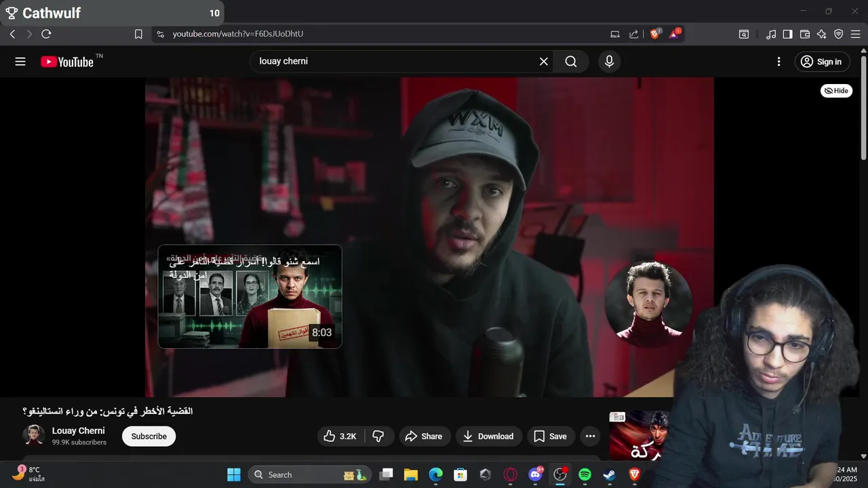Open the channel avatar beside Louay Cherni
868x488 pixels.
[x=34, y=436]
